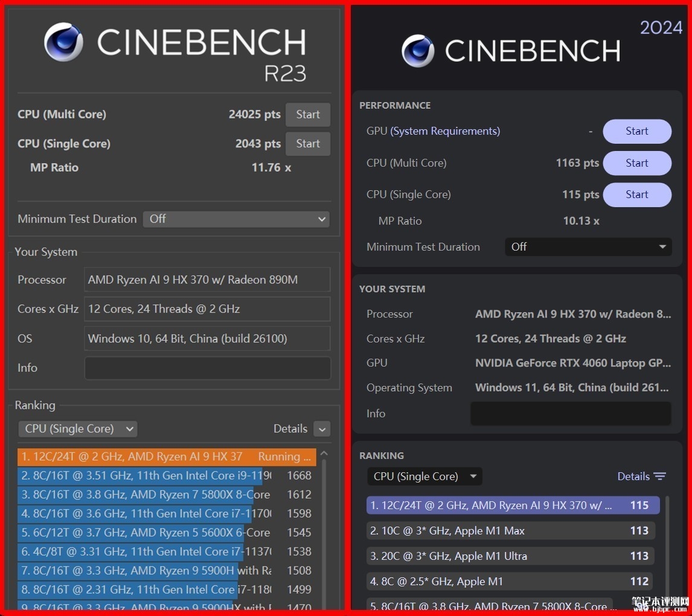Click the R23 single core 2043 pts score
The image size is (692, 616).
click(x=258, y=143)
